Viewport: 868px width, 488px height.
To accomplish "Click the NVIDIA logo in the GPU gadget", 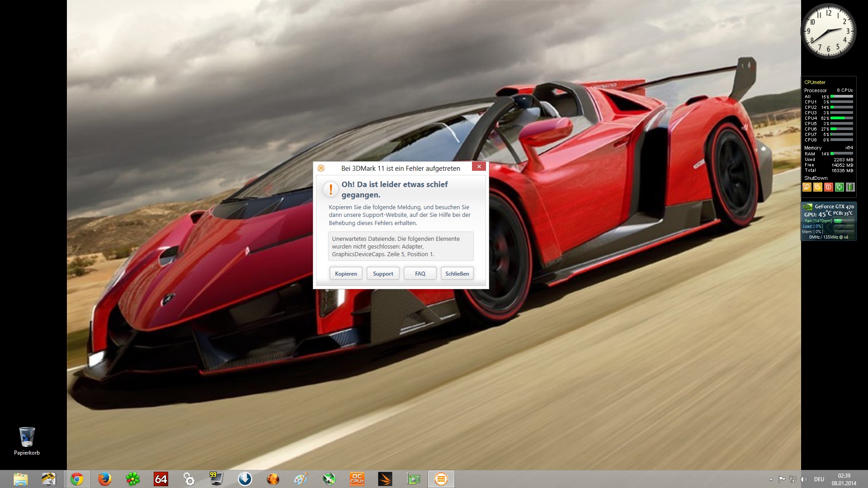I will tap(807, 207).
